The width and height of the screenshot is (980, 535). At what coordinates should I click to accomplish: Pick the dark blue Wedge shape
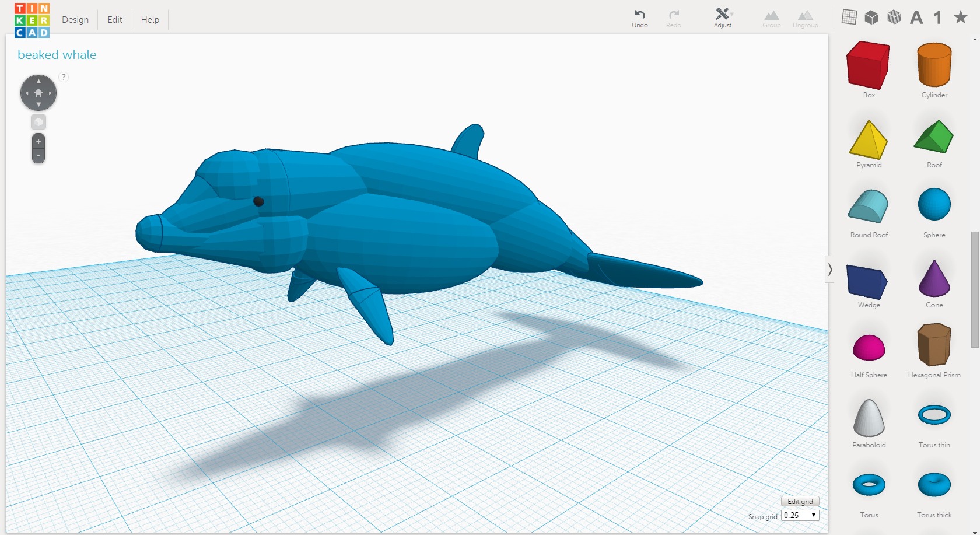tap(867, 282)
